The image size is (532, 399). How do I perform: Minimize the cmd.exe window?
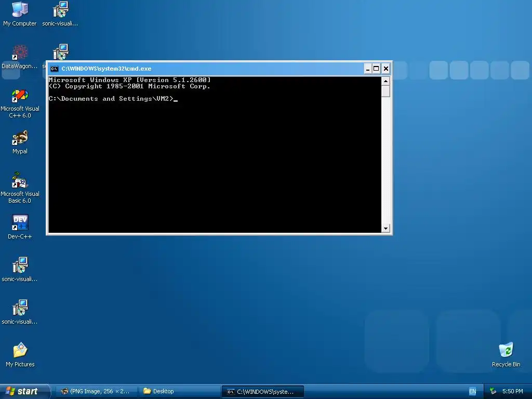point(367,69)
